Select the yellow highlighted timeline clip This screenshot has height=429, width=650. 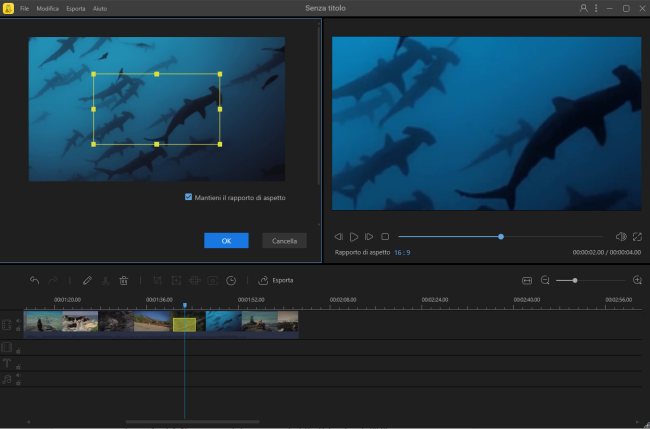[x=184, y=325]
